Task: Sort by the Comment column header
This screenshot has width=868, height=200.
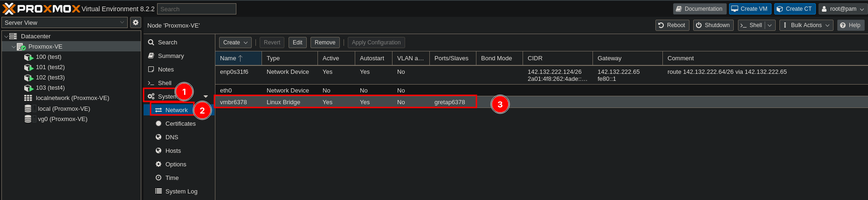Action: [x=765, y=58]
